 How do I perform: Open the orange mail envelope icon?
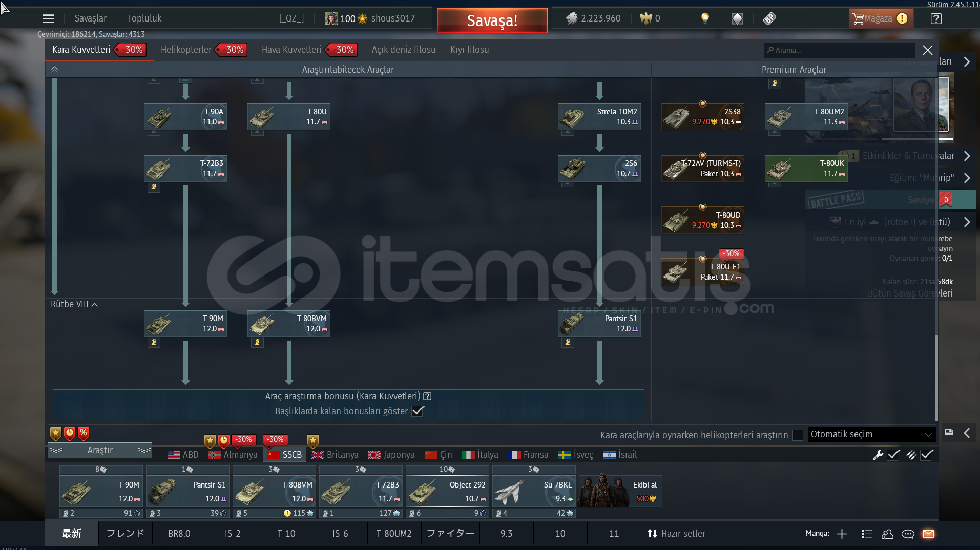point(928,534)
